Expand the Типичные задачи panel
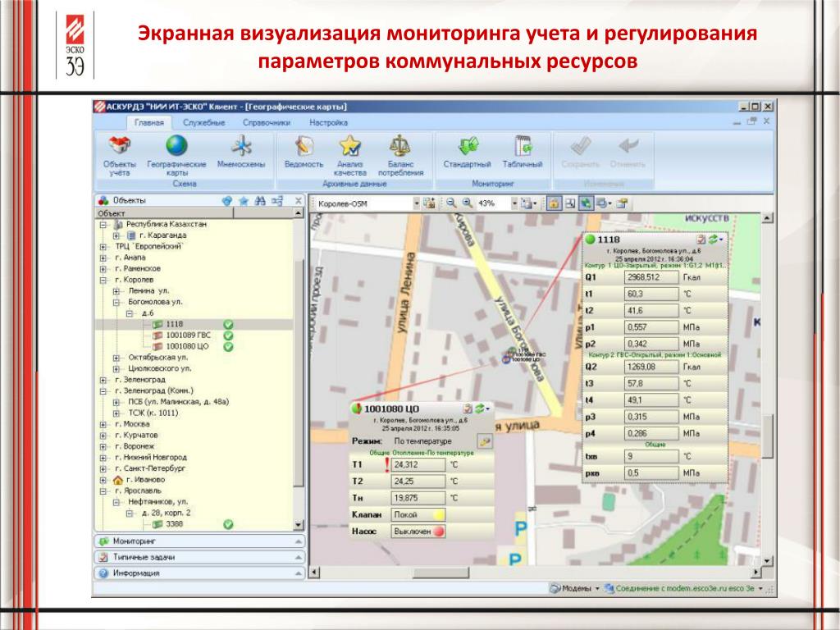The height and width of the screenshot is (630, 840). [200, 557]
